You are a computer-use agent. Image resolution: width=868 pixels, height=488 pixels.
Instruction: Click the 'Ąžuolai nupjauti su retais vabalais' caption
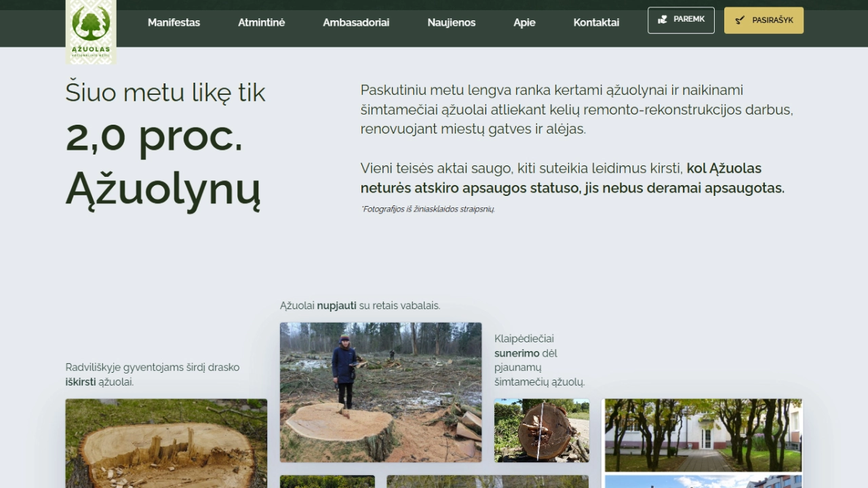360,306
